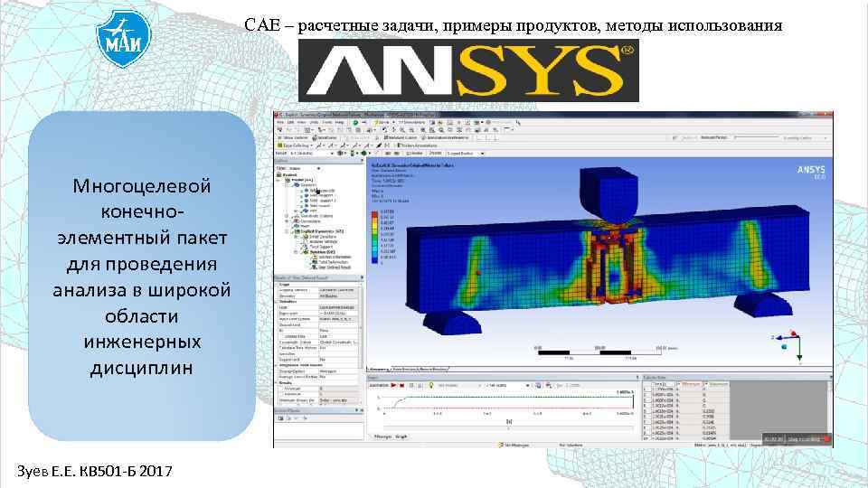The image size is (868, 488).
Task: Open the Scoped Bodies dropdown
Action: pos(467,154)
